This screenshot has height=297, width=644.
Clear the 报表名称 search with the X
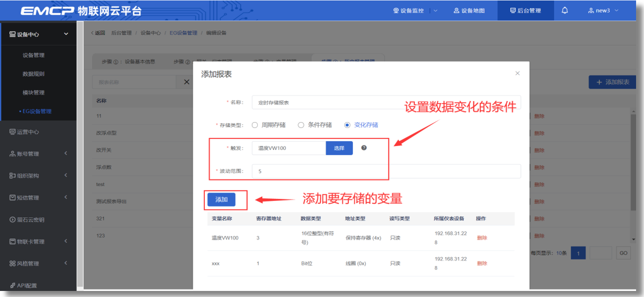(187, 82)
